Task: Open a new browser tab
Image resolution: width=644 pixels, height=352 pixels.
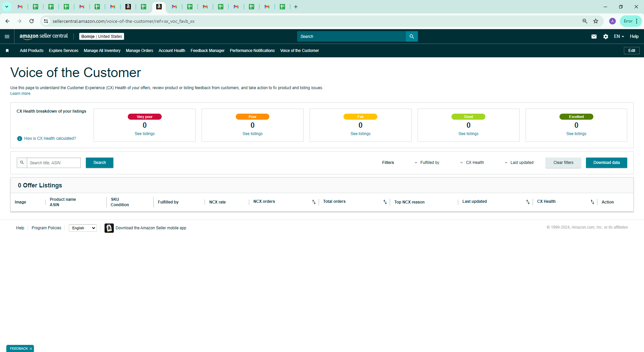Action: click(x=296, y=7)
